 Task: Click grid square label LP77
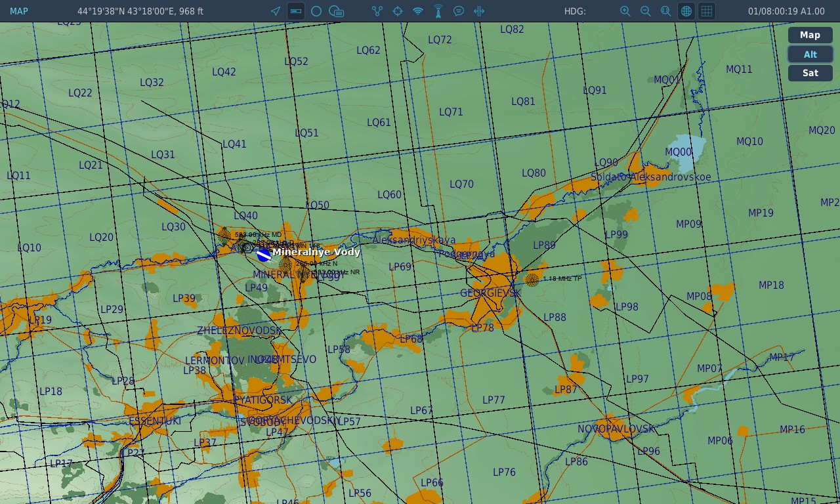coord(493,400)
